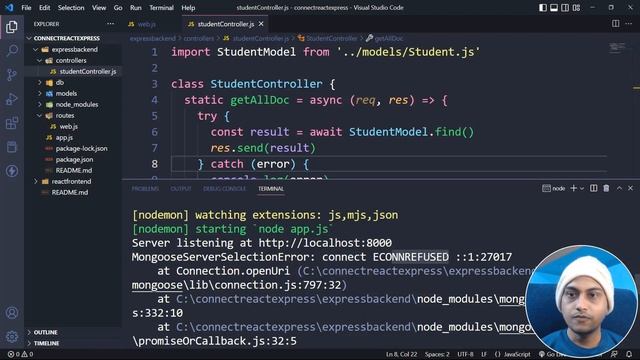The width and height of the screenshot is (640, 360).
Task: Kill terminal with trash icon
Action: 606,188
